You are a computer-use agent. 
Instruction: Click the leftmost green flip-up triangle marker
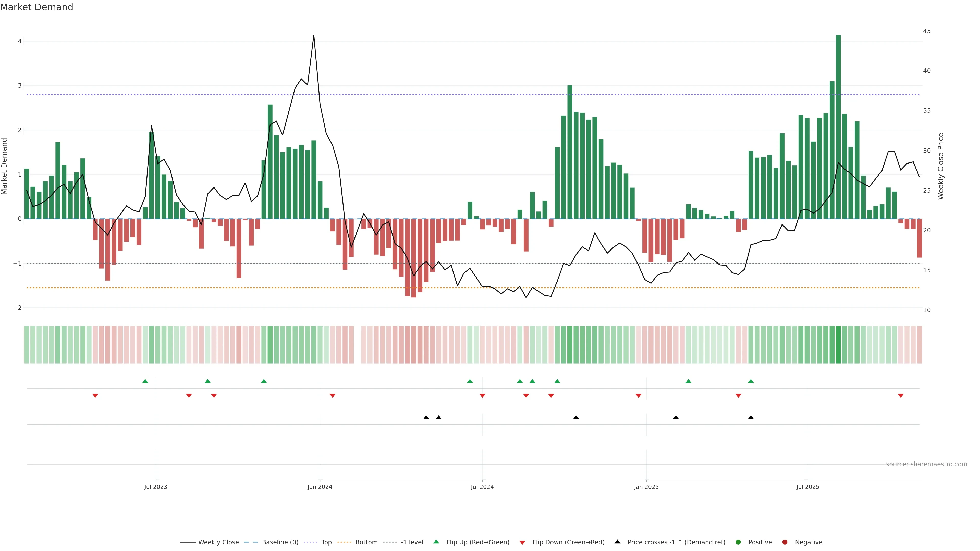(x=145, y=381)
